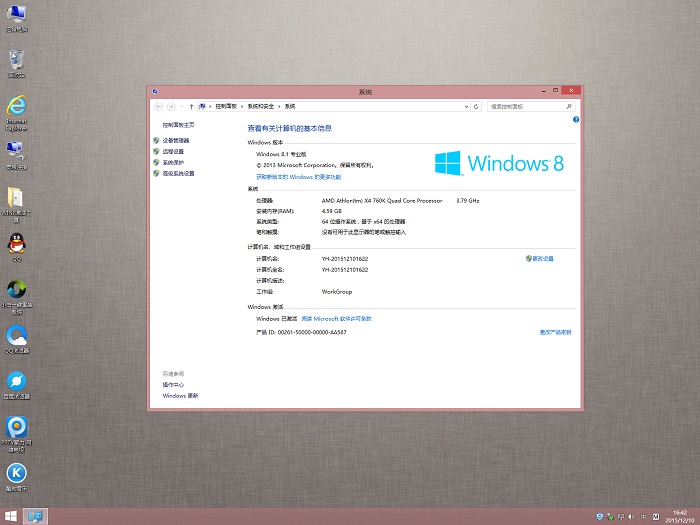This screenshot has width=700, height=525.
Task: Open Action Center under See also
Action: [173, 385]
